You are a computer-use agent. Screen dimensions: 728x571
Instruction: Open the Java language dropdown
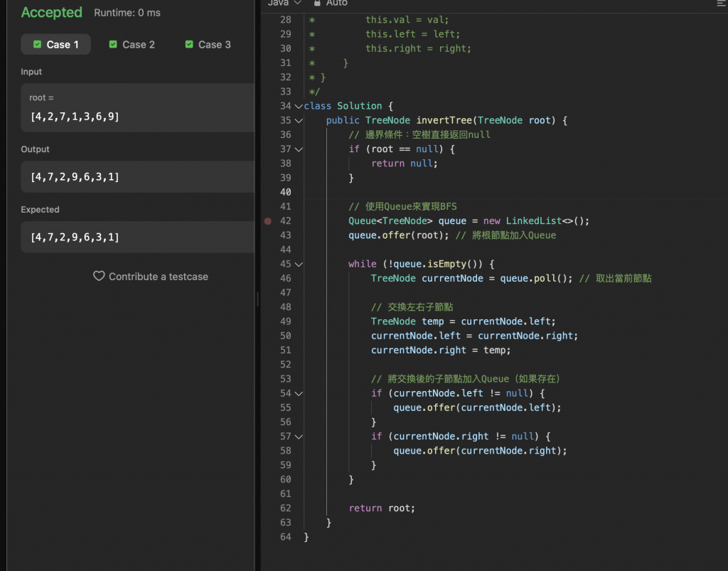(284, 4)
